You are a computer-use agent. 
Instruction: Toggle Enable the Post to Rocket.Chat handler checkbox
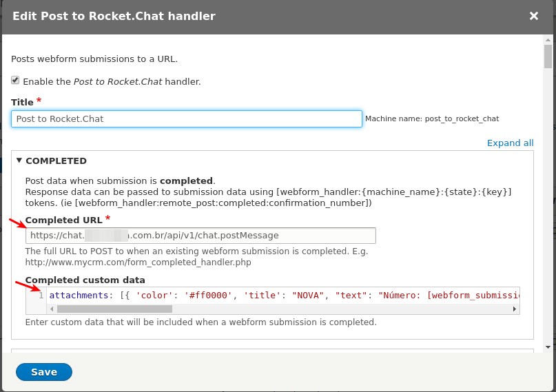tap(15, 80)
